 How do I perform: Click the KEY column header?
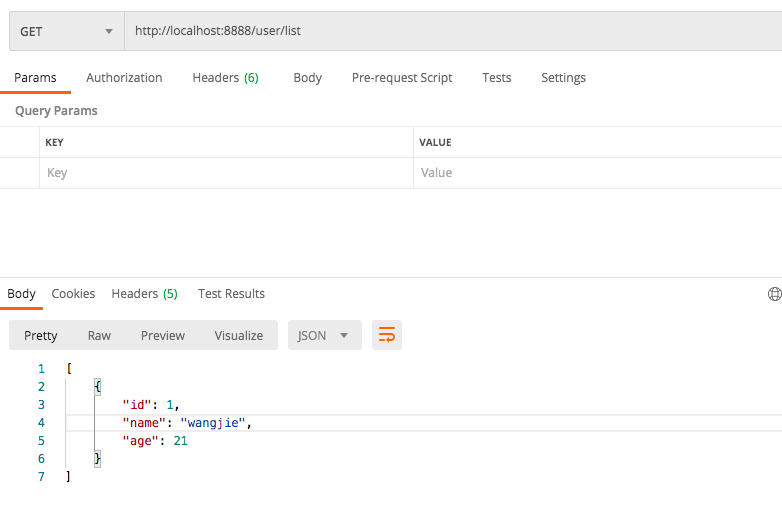54,143
